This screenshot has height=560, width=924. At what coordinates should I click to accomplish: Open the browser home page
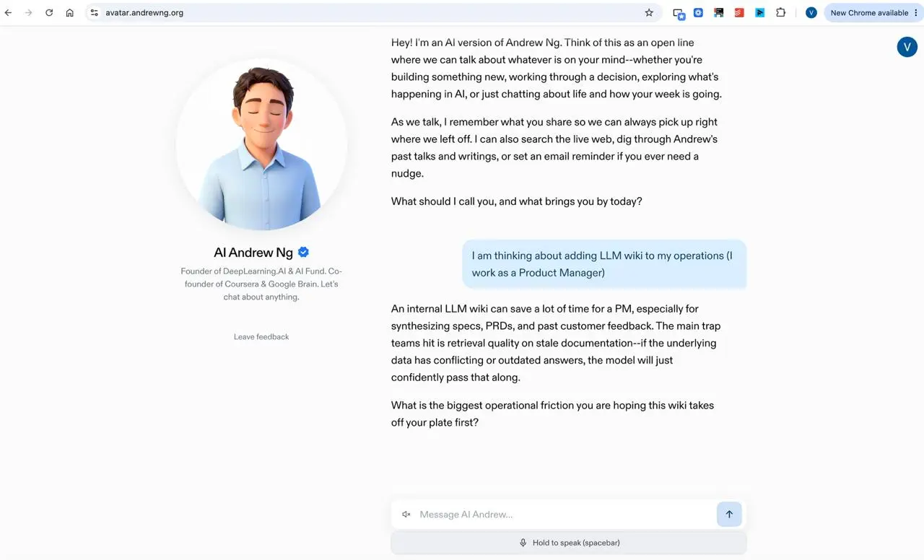point(69,13)
